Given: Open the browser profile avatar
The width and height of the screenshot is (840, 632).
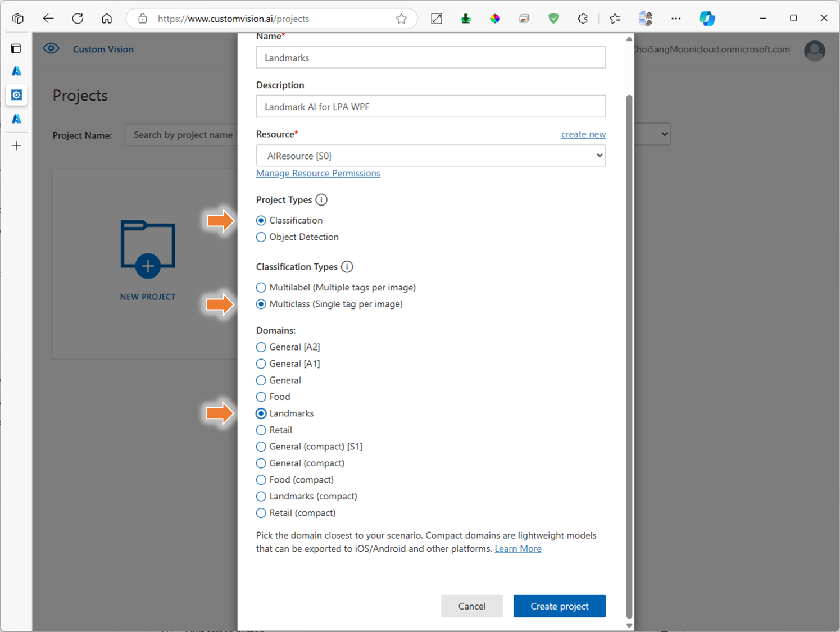Looking at the screenshot, I should pos(646,19).
